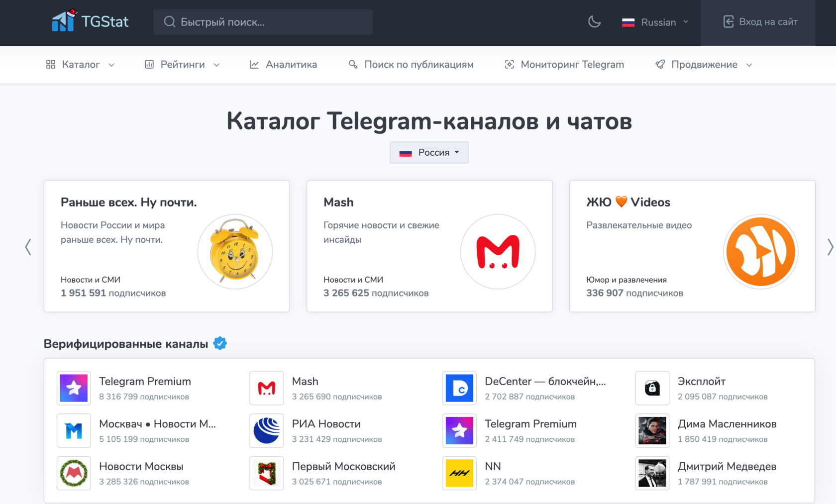Screen dimensions: 836x504
Task: Expand the Рейтинги menu chevron
Action: pos(216,65)
